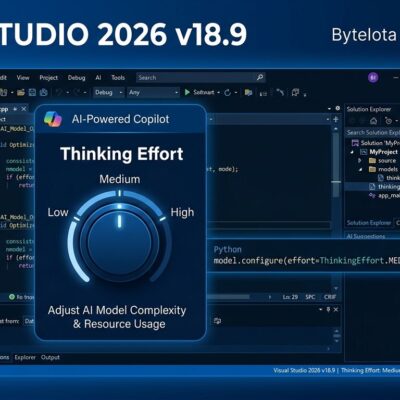Click the restart refresh toolbar icon
The height and width of the screenshot is (400, 400).
click(228, 92)
